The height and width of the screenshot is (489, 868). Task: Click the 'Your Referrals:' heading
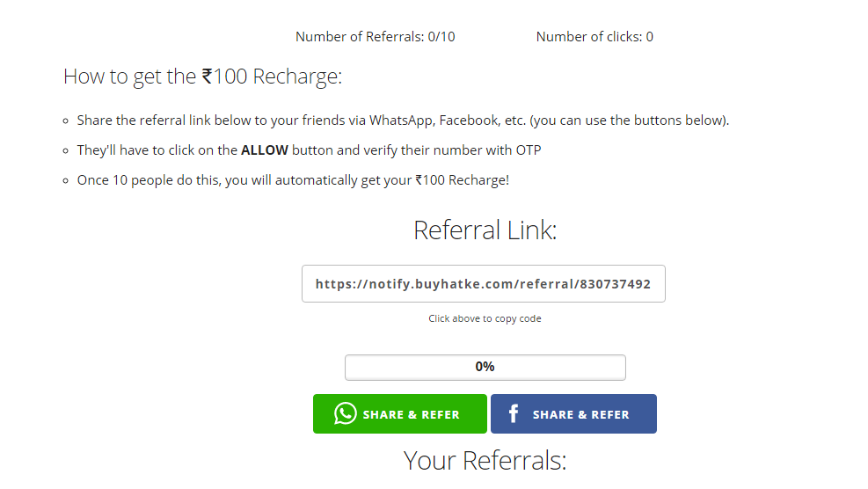pos(485,460)
